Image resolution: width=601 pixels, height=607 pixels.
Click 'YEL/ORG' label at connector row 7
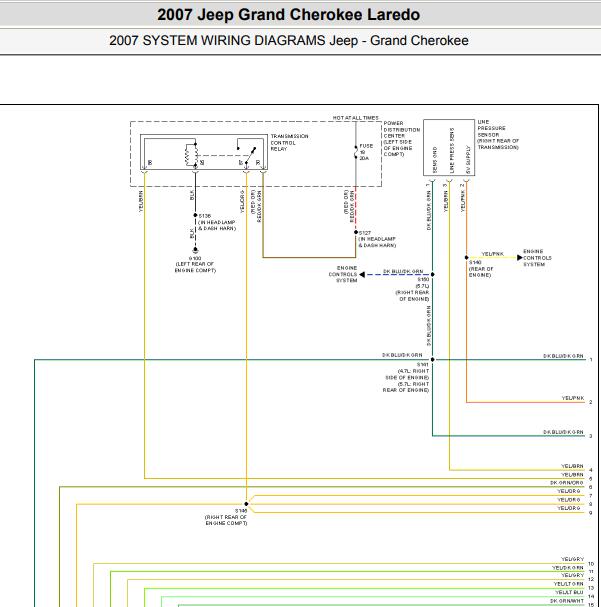coord(568,491)
